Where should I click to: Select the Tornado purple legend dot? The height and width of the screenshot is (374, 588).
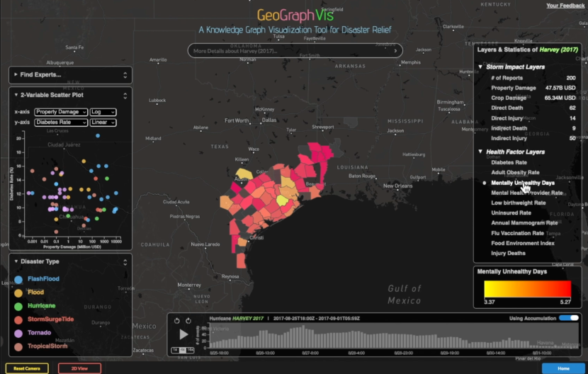point(18,333)
